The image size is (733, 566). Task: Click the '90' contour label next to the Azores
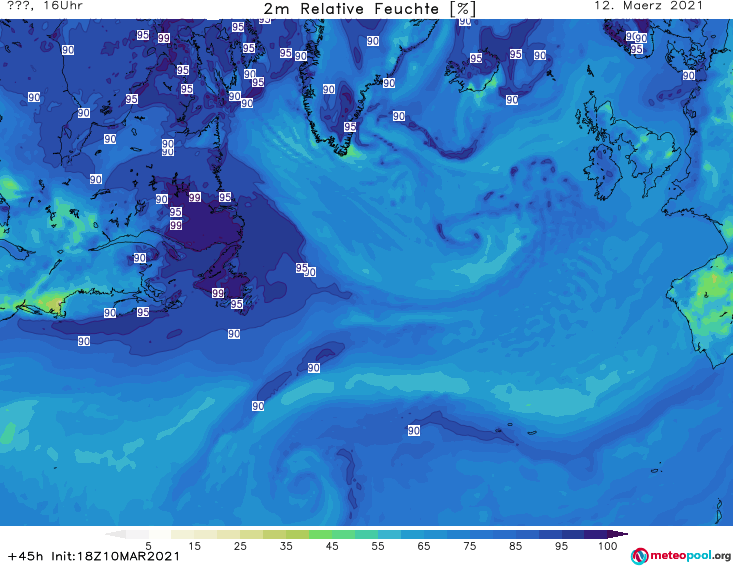(414, 430)
